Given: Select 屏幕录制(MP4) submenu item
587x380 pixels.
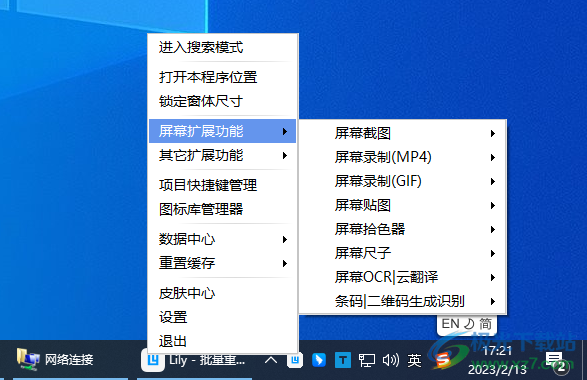Looking at the screenshot, I should click(x=402, y=157).
